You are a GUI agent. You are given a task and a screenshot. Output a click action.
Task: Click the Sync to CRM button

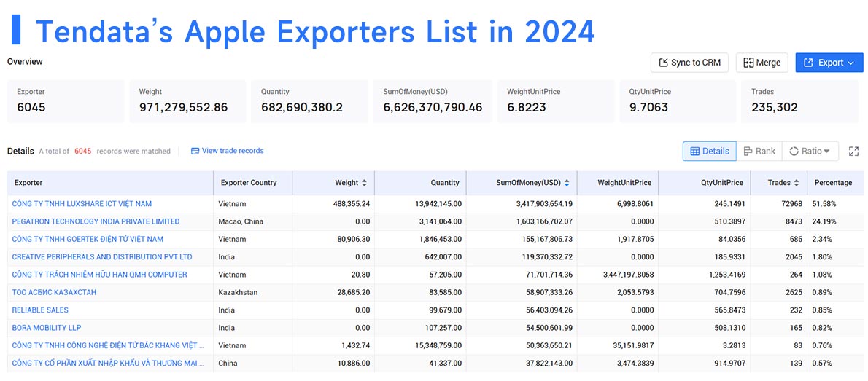689,63
